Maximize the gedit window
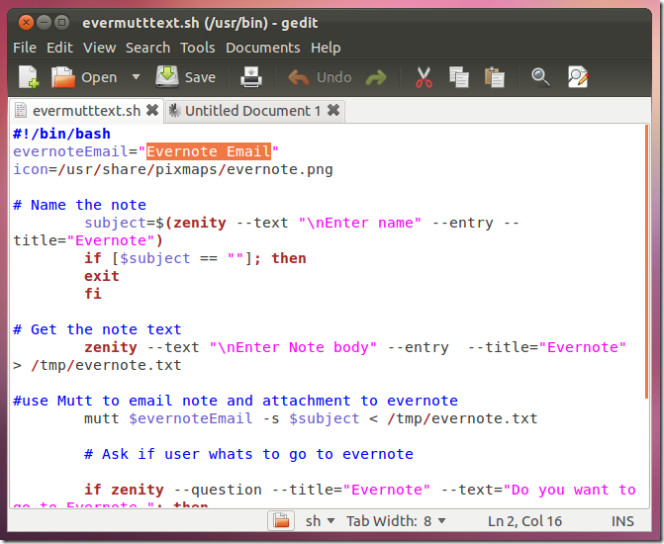This screenshot has height=544, width=664. (x=62, y=22)
